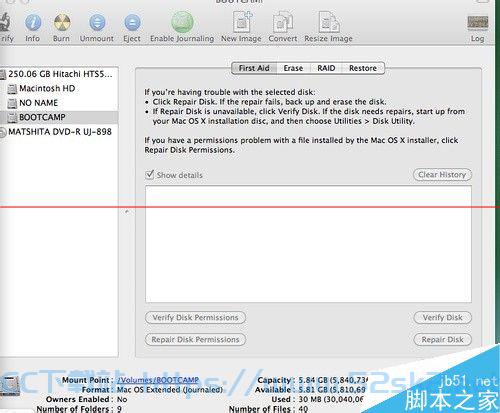Click the New Image icon
This screenshot has height=413, width=500.
click(242, 22)
